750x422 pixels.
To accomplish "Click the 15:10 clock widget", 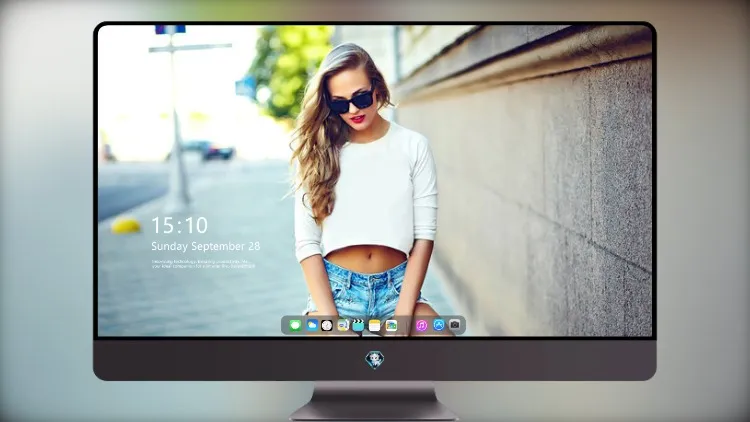I will coord(179,225).
